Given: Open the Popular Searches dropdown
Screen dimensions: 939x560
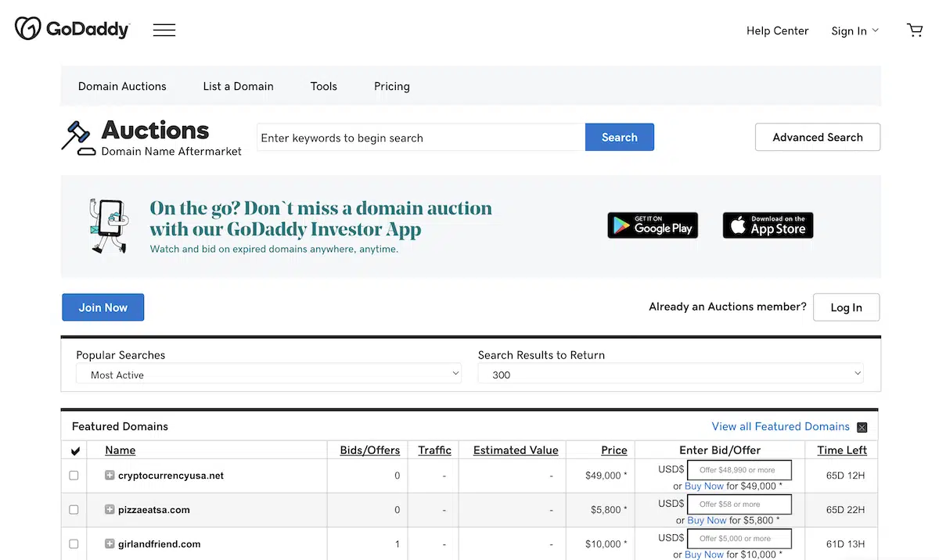Looking at the screenshot, I should click(x=268, y=375).
